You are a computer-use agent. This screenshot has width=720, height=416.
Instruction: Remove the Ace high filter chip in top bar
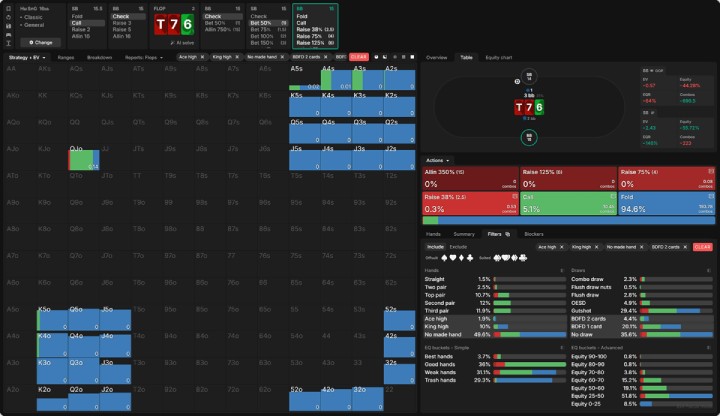coord(202,57)
